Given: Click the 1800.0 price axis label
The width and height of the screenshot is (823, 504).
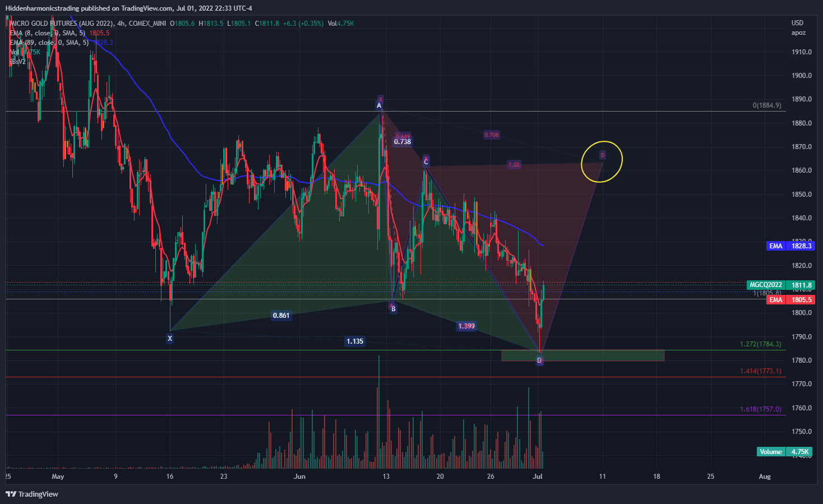Looking at the screenshot, I should coord(802,313).
